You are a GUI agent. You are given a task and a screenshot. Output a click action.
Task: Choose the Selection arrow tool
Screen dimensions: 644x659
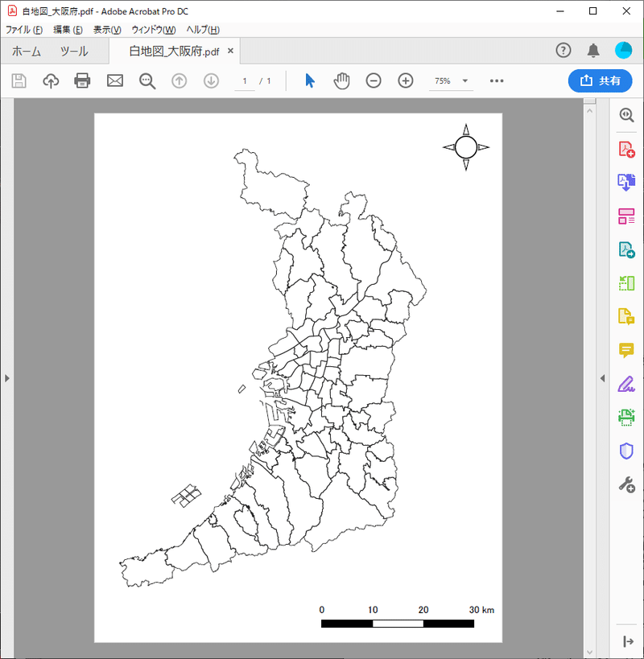tap(310, 80)
